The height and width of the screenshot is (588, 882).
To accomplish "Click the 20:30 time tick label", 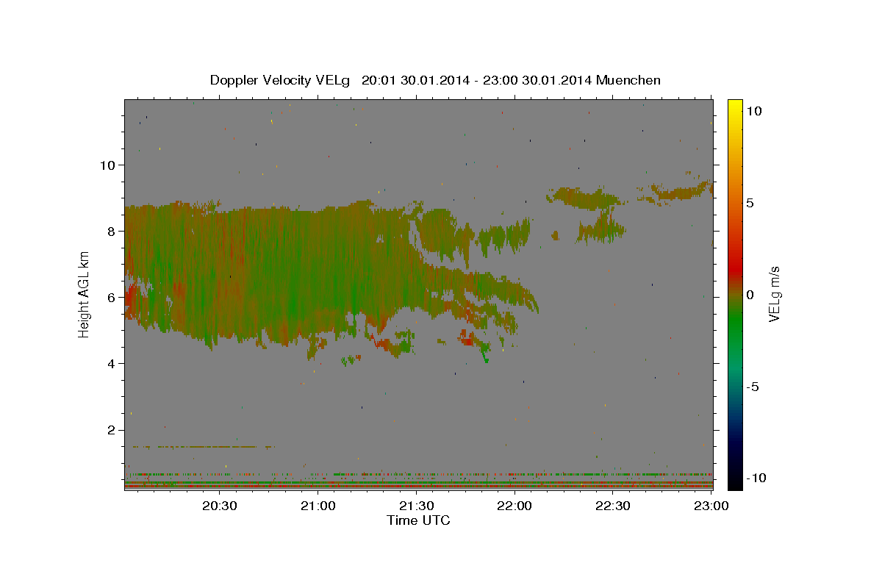I will pos(220,506).
